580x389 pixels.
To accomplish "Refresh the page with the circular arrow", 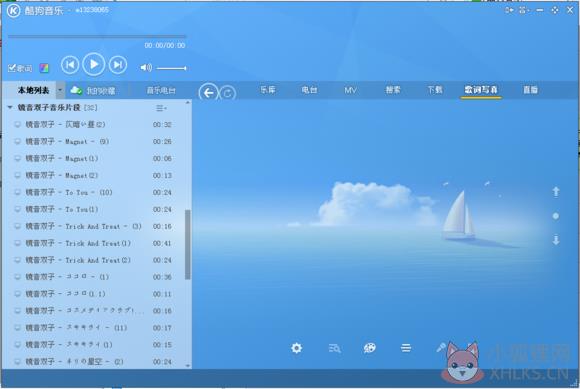I will (227, 93).
